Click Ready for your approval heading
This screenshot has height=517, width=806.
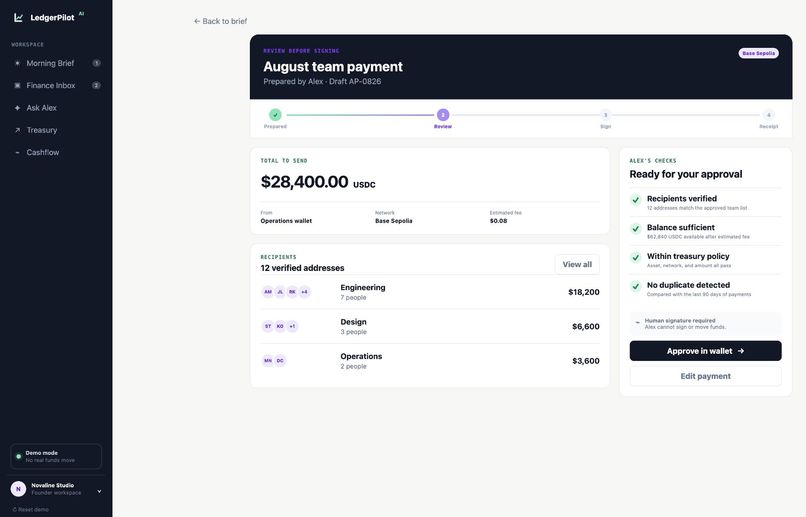(x=686, y=174)
